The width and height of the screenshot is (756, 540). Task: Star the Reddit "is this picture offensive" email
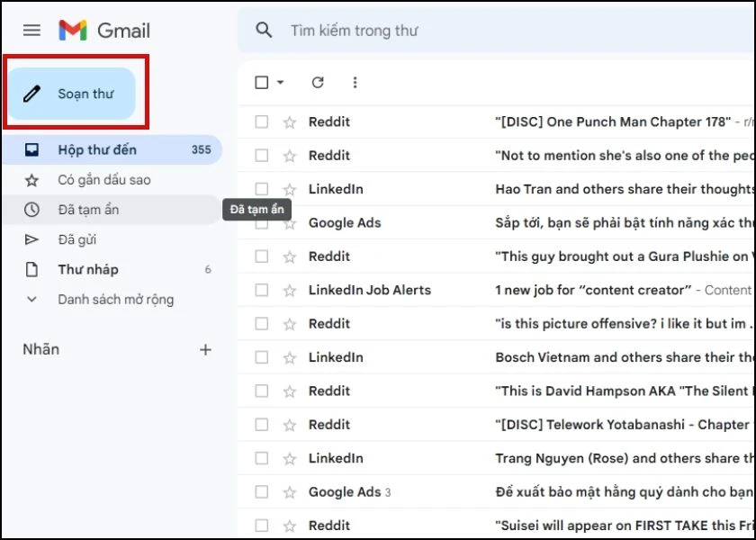point(289,323)
